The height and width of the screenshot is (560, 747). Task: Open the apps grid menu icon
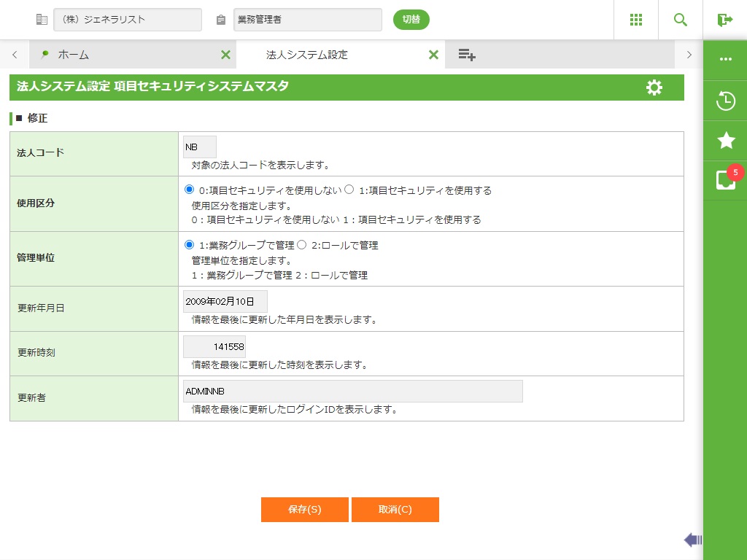[635, 20]
